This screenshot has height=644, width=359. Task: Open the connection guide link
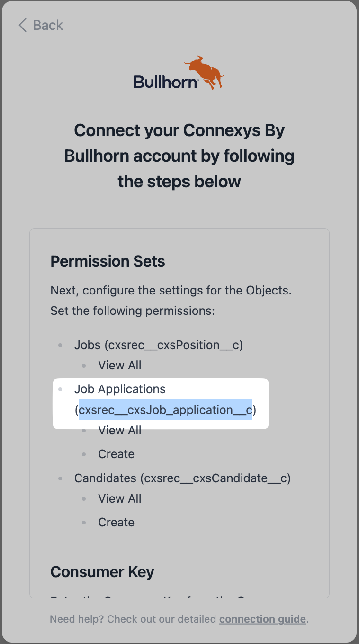[262, 619]
